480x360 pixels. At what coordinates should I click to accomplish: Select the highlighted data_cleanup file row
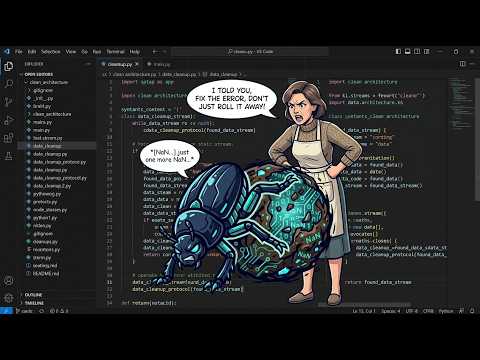57,146
